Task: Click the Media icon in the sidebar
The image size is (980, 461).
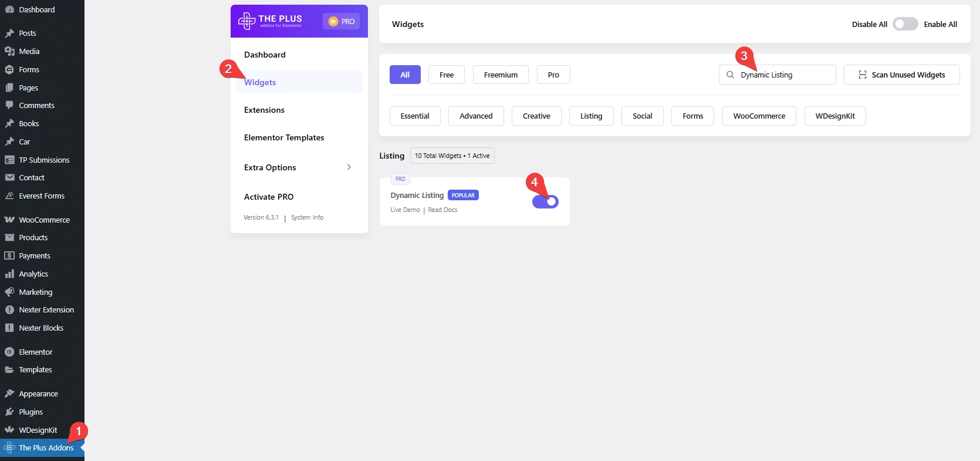Action: [9, 51]
